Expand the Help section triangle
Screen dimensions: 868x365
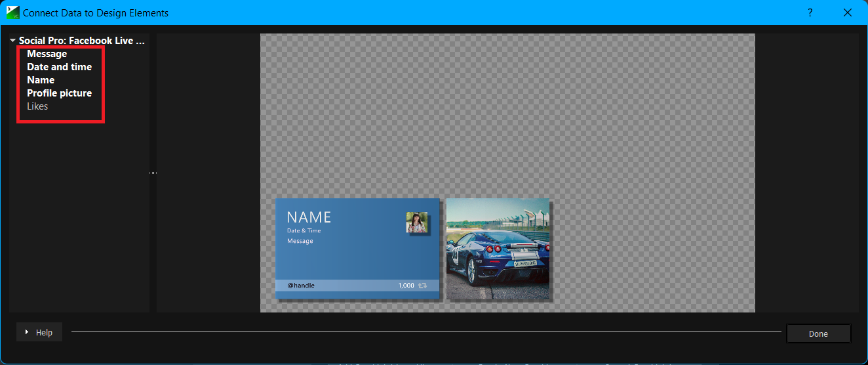click(27, 332)
